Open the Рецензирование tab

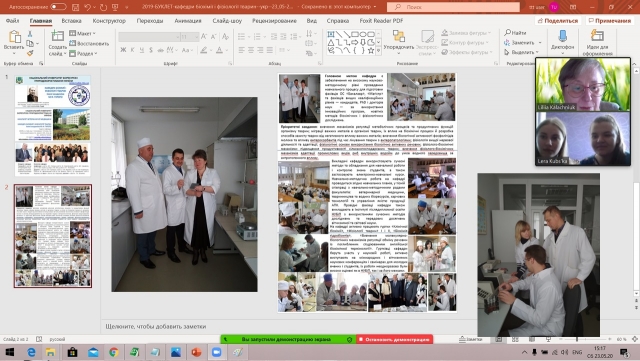274,20
